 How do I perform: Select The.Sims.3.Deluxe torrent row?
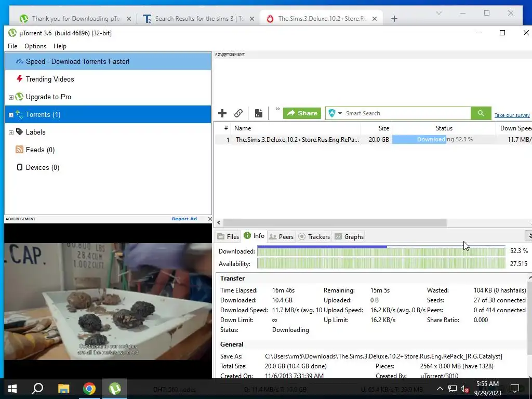373,139
